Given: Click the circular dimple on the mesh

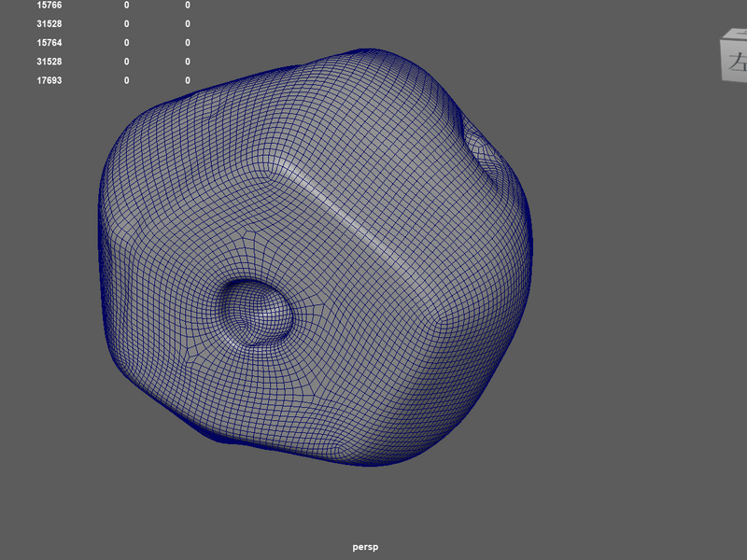Looking at the screenshot, I should (x=256, y=313).
